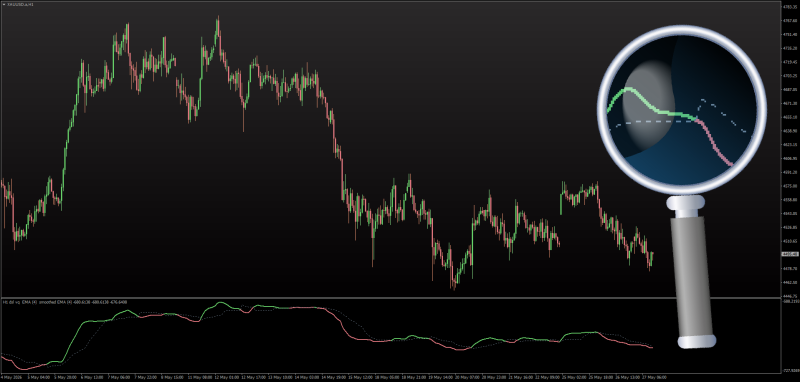
Task: Click the '5 May 04:00' time axis label
Action: coord(39,377)
